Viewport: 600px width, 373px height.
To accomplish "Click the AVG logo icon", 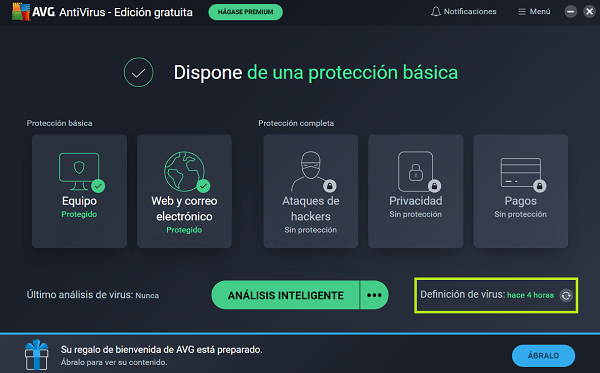I will 21,11.
